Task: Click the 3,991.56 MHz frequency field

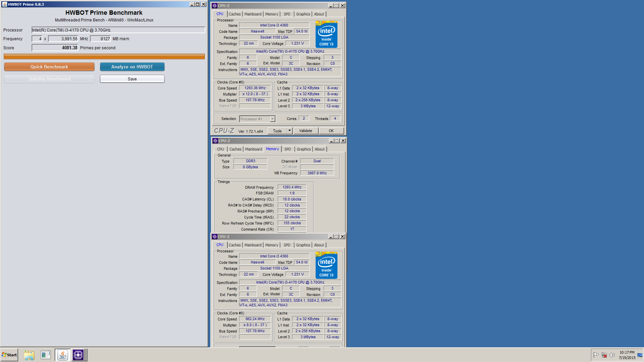Action: coord(63,39)
